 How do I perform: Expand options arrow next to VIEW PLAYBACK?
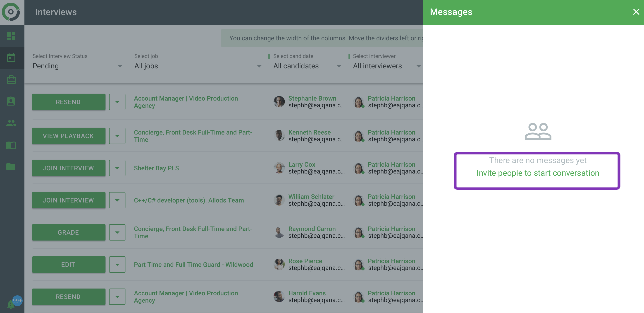coord(117,136)
